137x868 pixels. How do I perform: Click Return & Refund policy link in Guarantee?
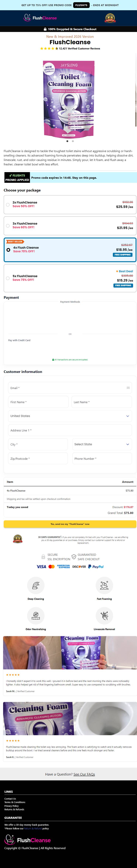33,828
